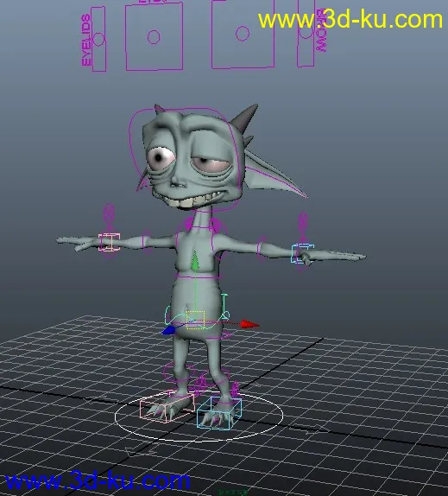448x496 pixels.
Task: Select circle in left square eye control
Action: tap(154, 37)
